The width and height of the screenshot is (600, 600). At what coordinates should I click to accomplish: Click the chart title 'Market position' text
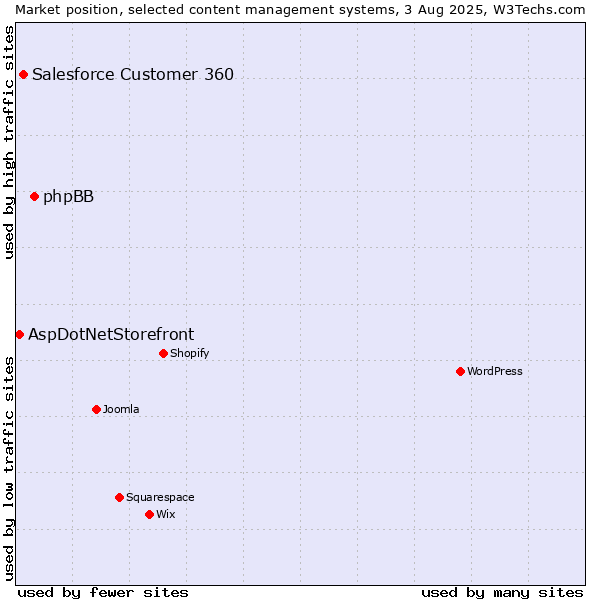point(67,10)
